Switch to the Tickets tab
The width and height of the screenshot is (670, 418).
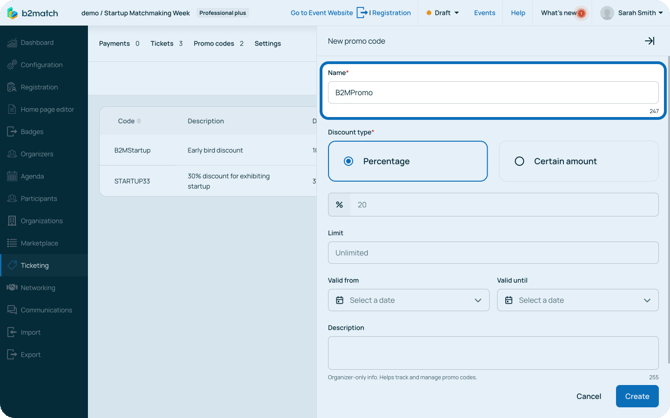[166, 44]
